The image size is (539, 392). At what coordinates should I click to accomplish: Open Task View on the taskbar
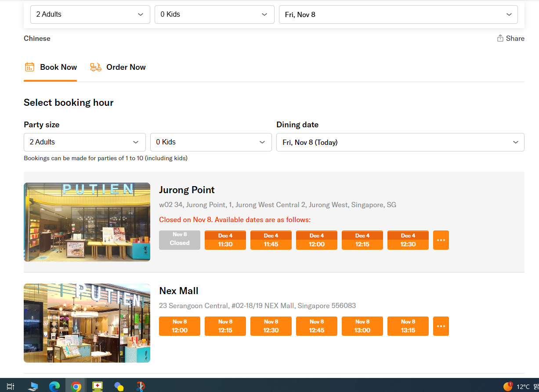click(x=11, y=387)
